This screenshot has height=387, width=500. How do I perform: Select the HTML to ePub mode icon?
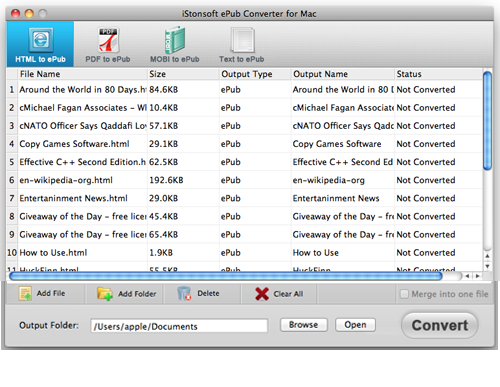[40, 44]
